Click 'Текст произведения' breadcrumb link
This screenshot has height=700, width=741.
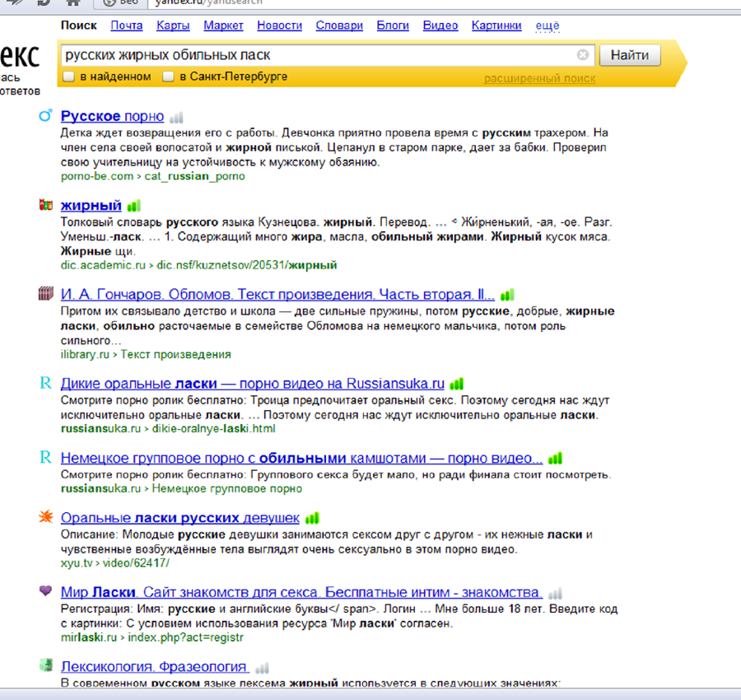point(176,354)
